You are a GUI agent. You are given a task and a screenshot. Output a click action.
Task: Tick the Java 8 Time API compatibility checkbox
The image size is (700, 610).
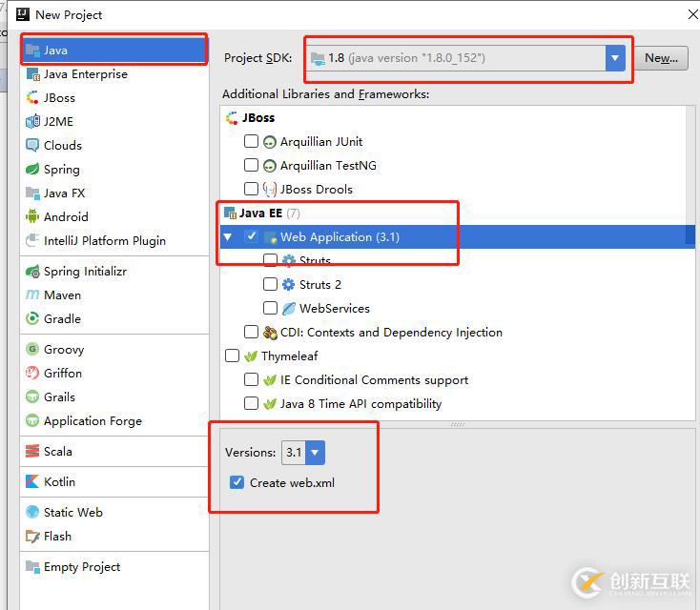pyautogui.click(x=251, y=403)
